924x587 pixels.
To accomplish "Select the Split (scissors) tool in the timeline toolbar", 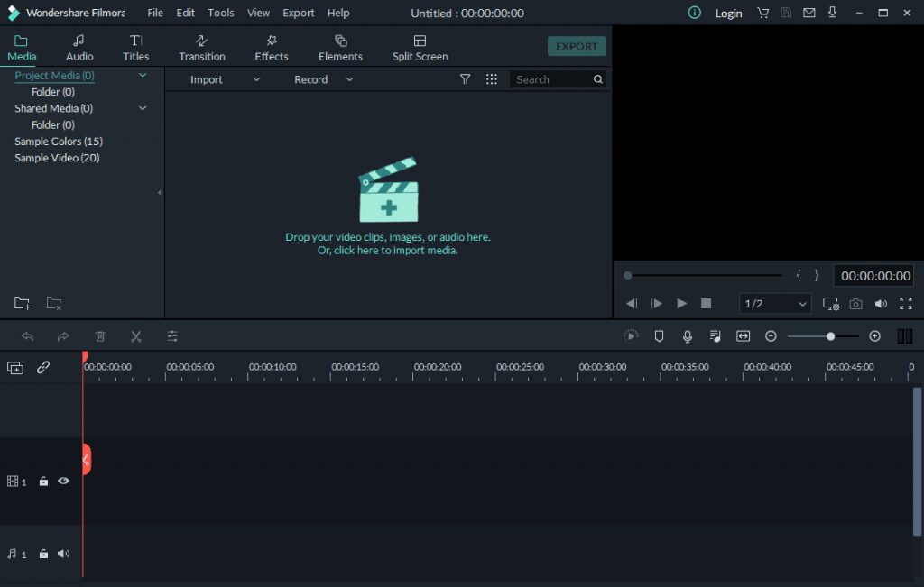I will click(136, 335).
